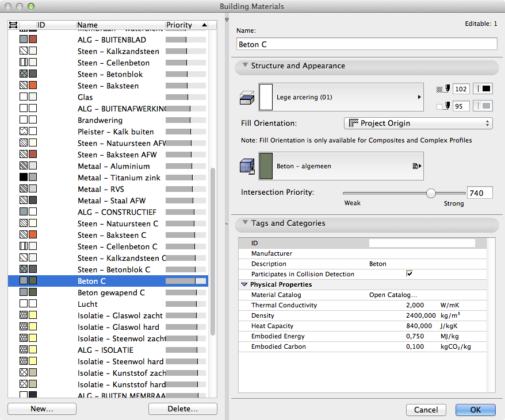Click the Intersection Priority value field 740
The height and width of the screenshot is (420, 505).
[480, 193]
